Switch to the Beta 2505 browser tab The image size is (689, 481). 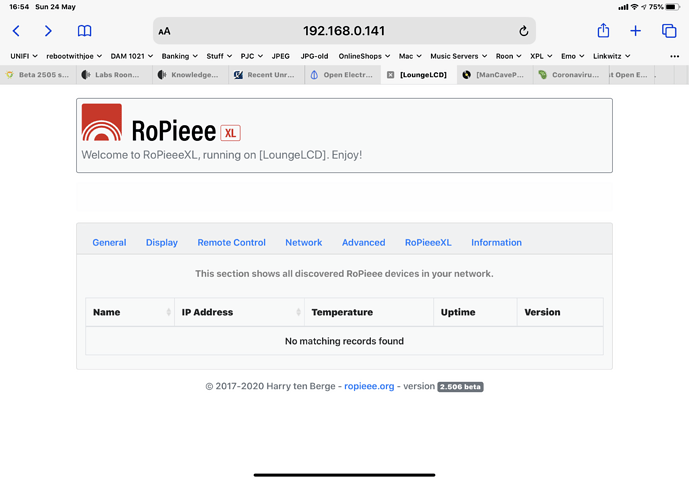38,75
